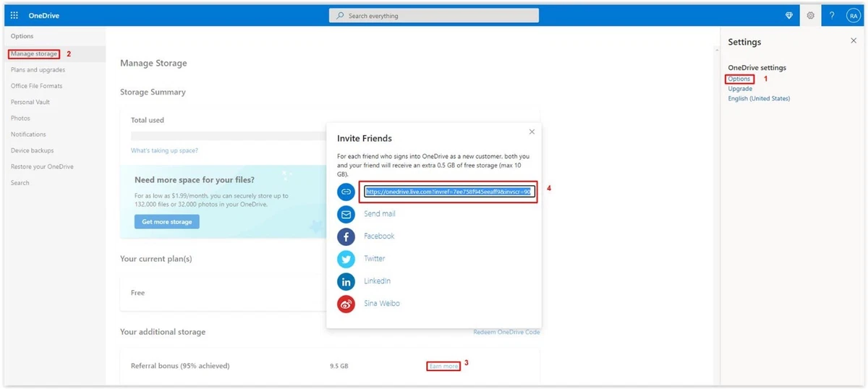
Task: Click the copy link chain icon
Action: (x=346, y=192)
